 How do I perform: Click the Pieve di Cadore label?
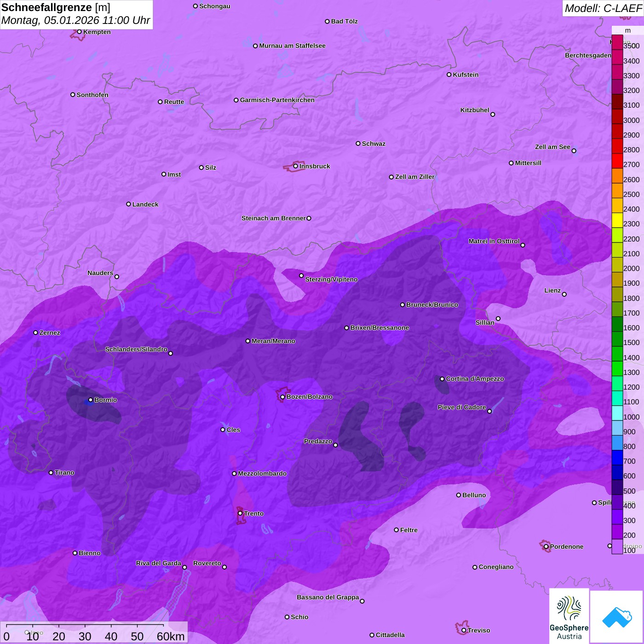(x=462, y=407)
